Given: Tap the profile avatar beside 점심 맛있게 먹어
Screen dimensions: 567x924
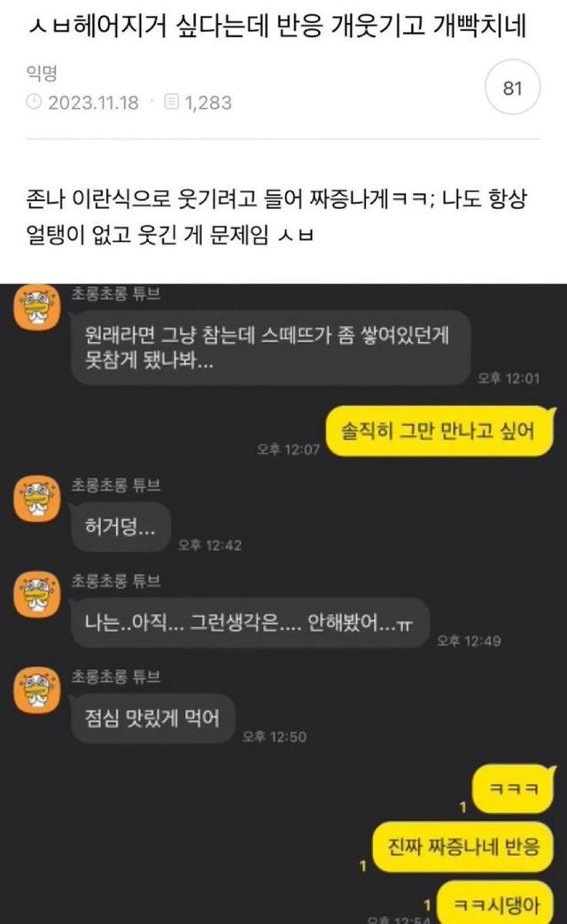Looking at the screenshot, I should pyautogui.click(x=37, y=690).
